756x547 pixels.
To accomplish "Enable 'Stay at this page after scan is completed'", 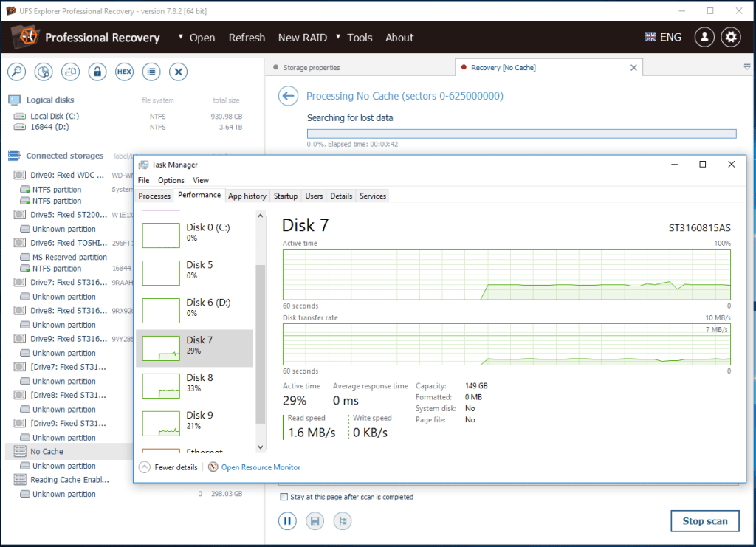I will point(283,497).
